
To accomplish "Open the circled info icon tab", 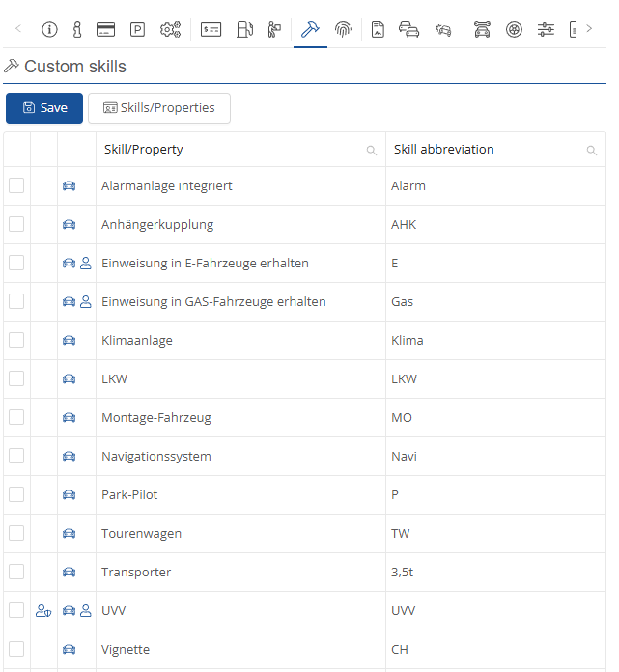I will [49, 29].
